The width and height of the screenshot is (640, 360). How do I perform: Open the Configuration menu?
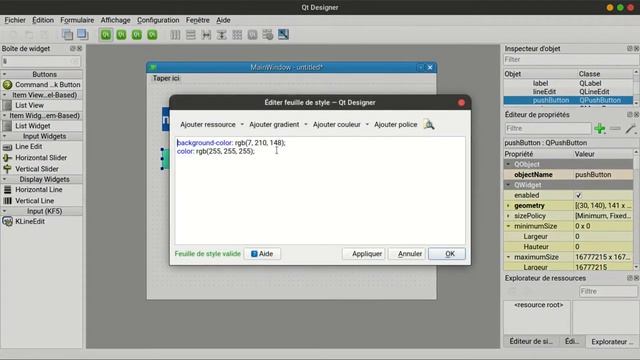click(x=158, y=20)
